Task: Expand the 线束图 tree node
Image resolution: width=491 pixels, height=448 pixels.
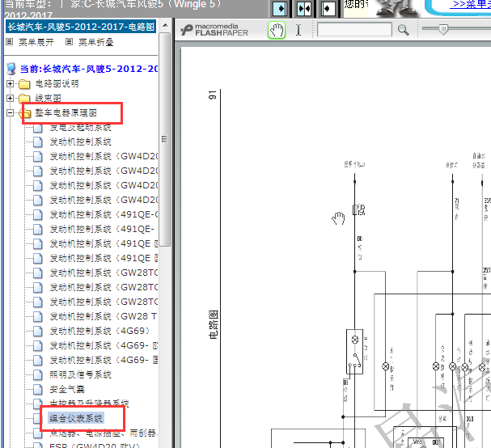Action: click(x=10, y=99)
